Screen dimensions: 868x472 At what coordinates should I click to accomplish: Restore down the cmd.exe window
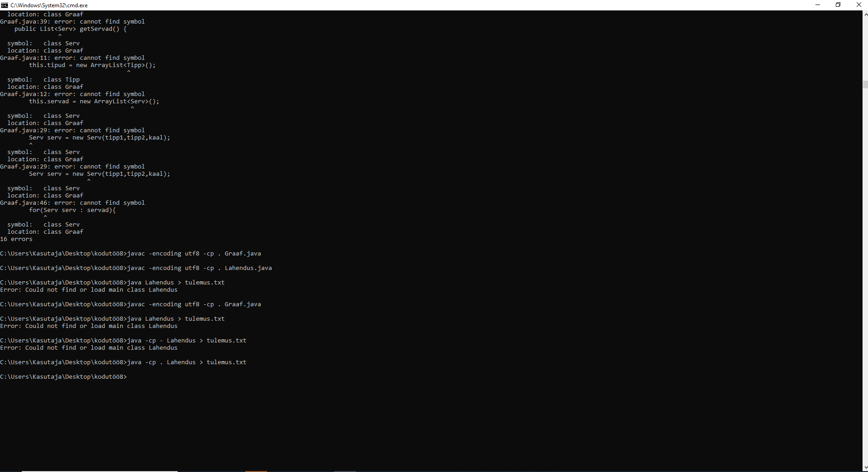click(x=838, y=5)
